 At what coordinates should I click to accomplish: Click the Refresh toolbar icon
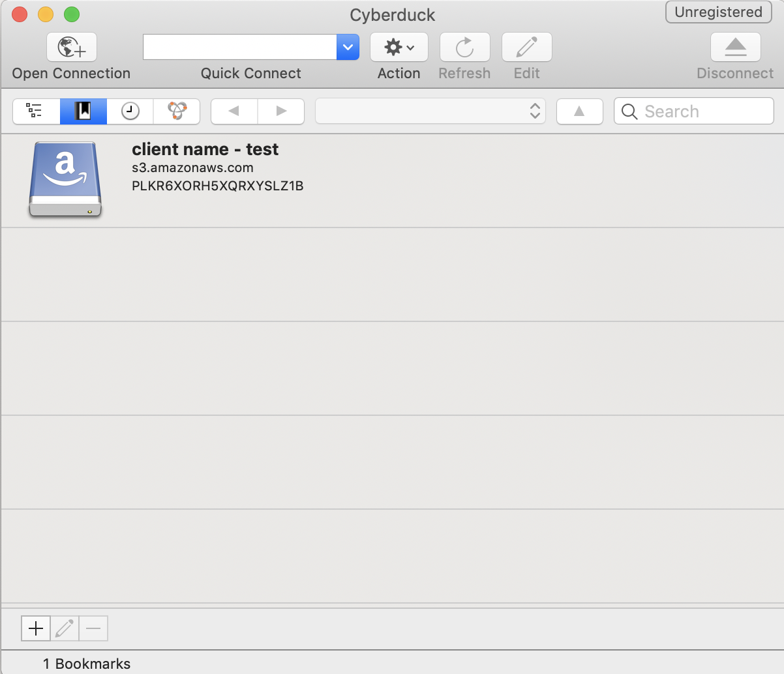(x=464, y=48)
